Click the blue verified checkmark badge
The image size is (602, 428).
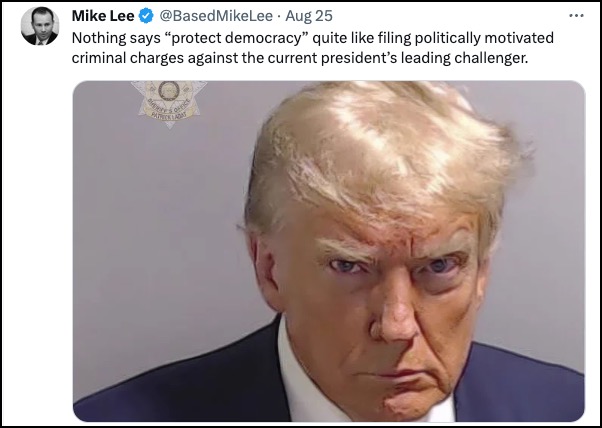(x=146, y=16)
